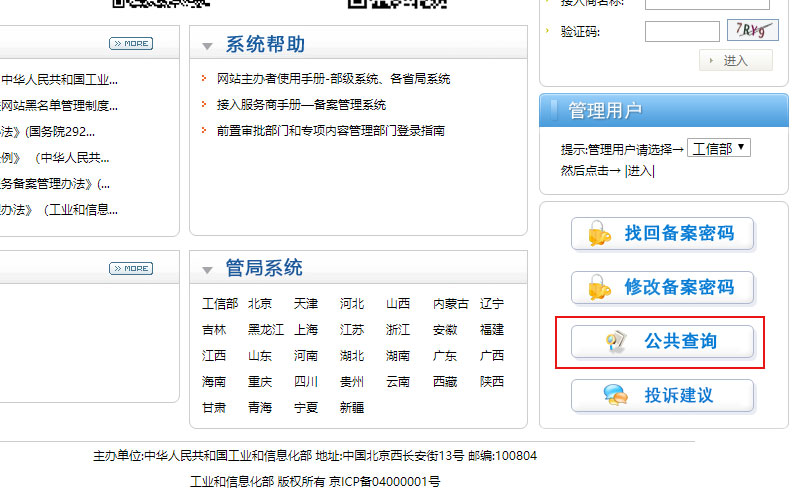This screenshot has height=496, width=800.
Task: Select 青海 province link
Action: [x=260, y=408]
